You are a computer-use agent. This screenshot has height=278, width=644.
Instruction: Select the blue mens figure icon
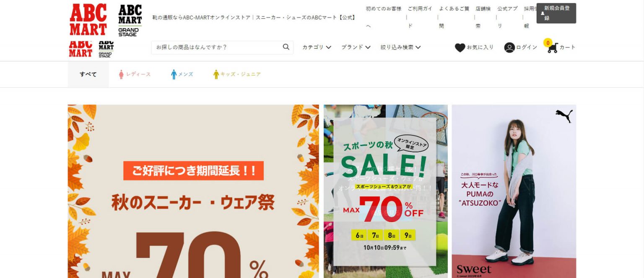pos(174,74)
